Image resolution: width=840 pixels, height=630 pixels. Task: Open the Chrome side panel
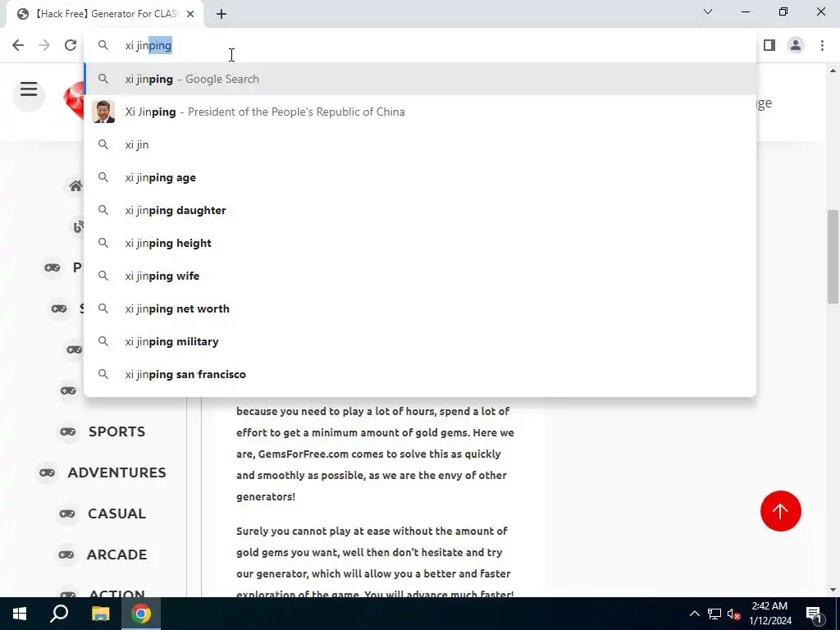coord(769,45)
